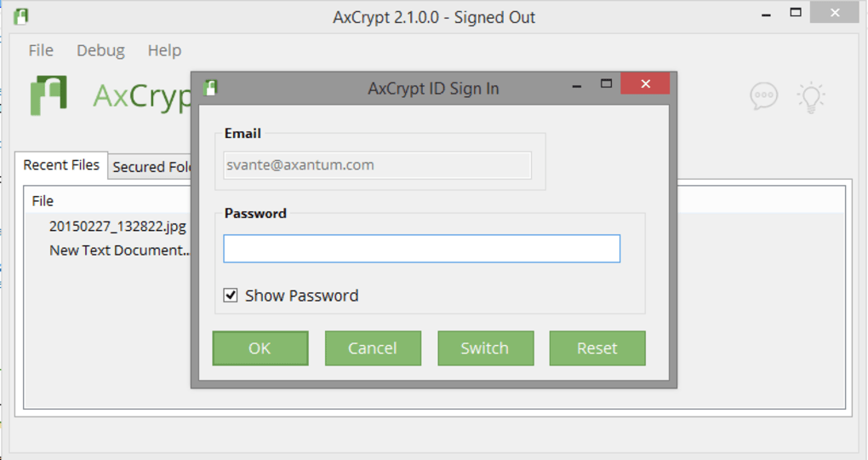
Task: Confirm sign in with the OK button
Action: coord(260,348)
